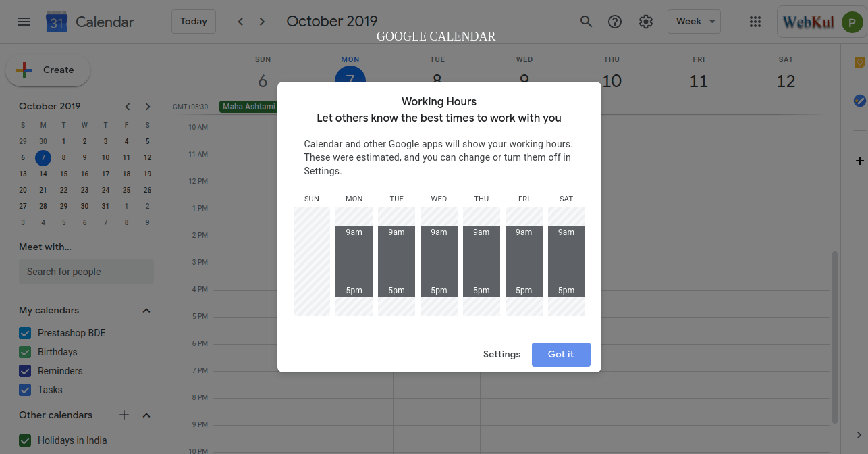Open Google Keep in the side panel

(x=859, y=62)
